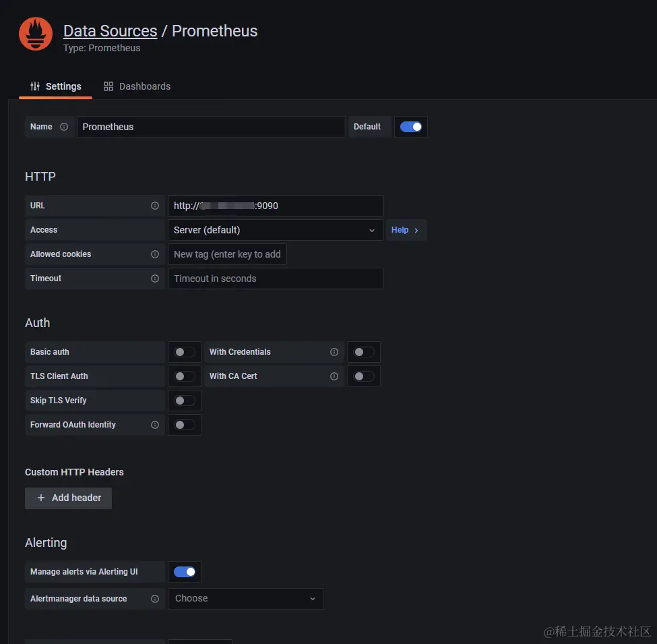The width and height of the screenshot is (657, 644).
Task: Open the Access mode dropdown
Action: coord(275,230)
